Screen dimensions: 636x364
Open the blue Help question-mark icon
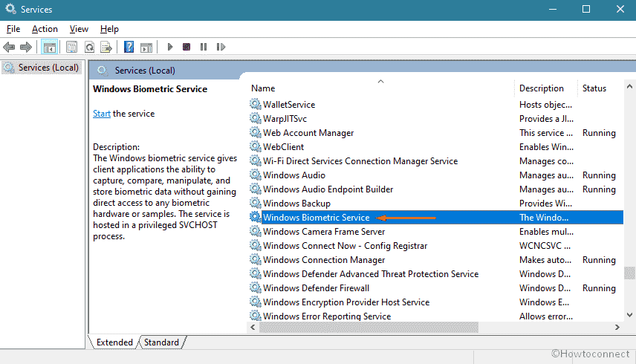129,47
